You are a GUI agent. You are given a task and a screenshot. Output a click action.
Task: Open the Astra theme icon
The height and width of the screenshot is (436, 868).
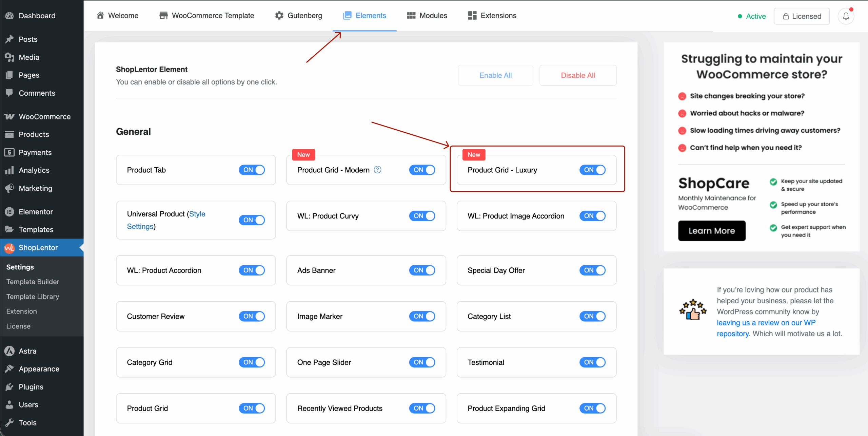pyautogui.click(x=9, y=351)
